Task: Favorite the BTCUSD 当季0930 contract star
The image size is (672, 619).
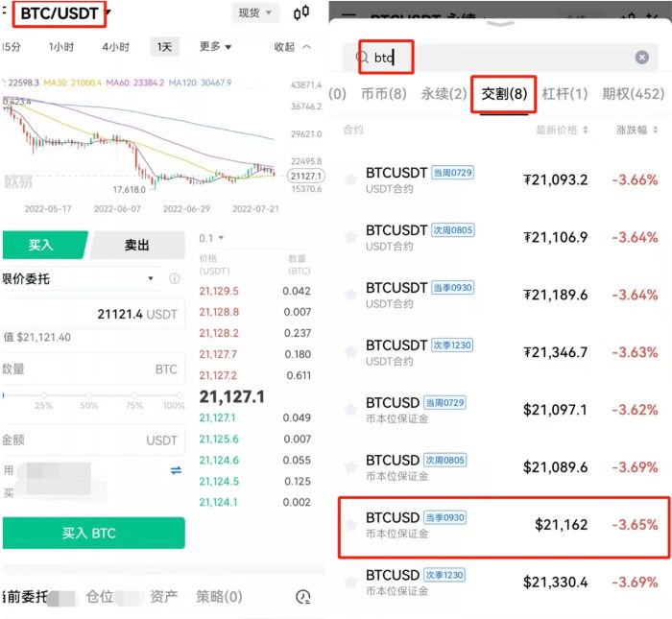Action: pyautogui.click(x=350, y=525)
